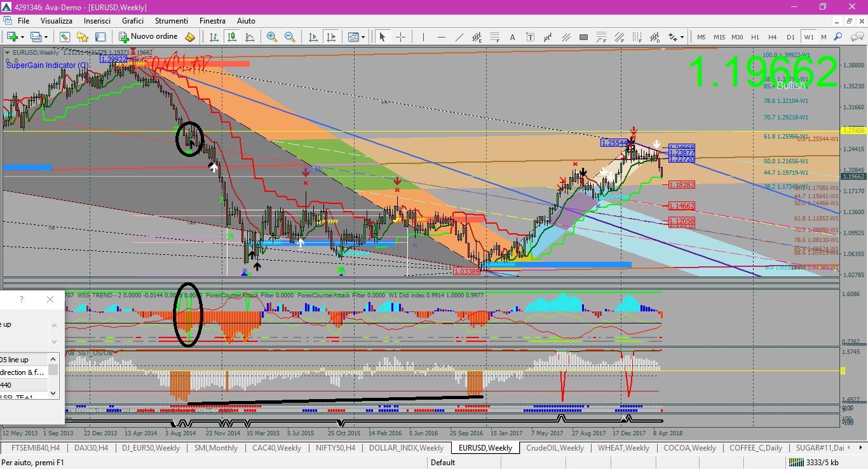Expand the arrows objects dropdown
The image size is (868, 469).
pyautogui.click(x=682, y=37)
